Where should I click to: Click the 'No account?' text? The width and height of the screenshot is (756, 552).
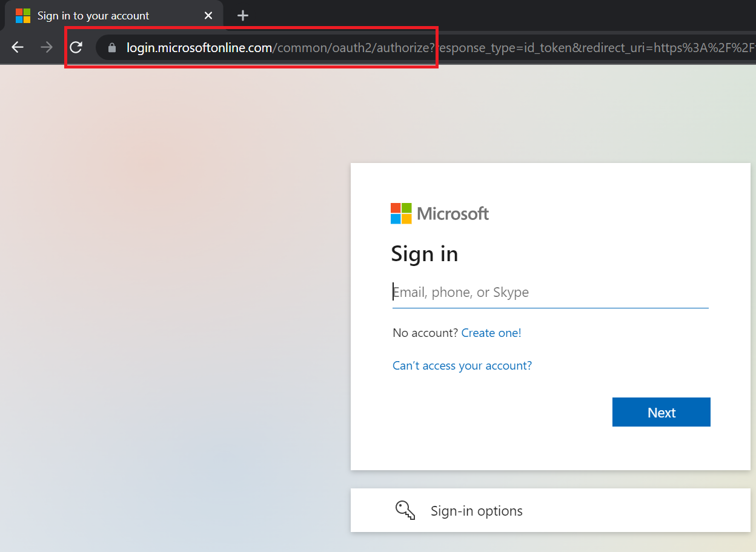point(425,333)
